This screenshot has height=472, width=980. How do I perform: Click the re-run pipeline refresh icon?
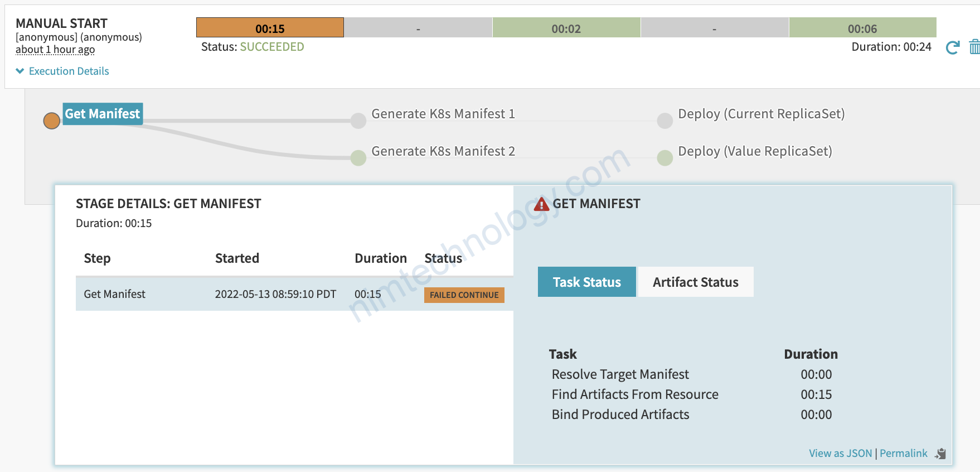click(953, 48)
